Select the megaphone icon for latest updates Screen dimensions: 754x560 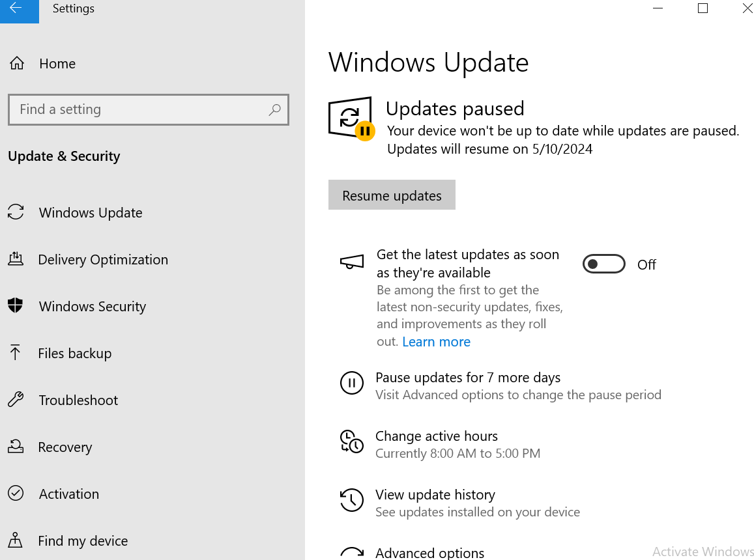[x=352, y=262]
